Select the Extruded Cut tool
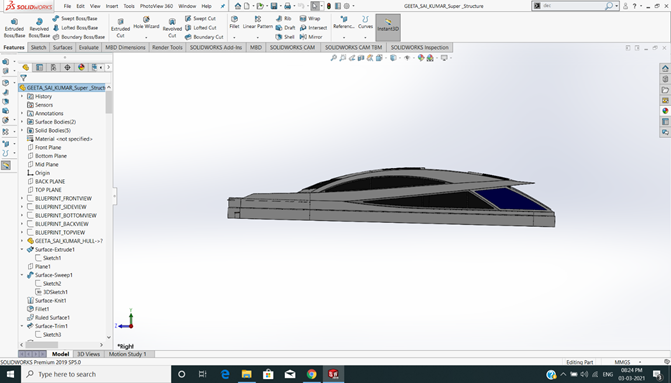Image resolution: width=671 pixels, height=383 pixels. pyautogui.click(x=120, y=28)
